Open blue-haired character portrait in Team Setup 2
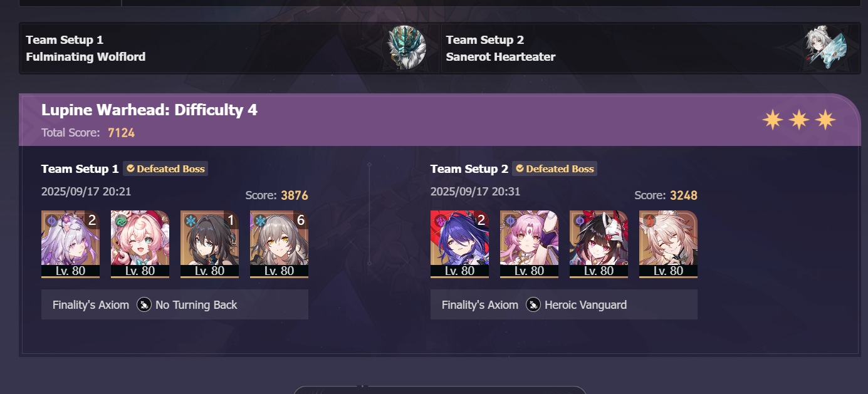 [x=459, y=244]
